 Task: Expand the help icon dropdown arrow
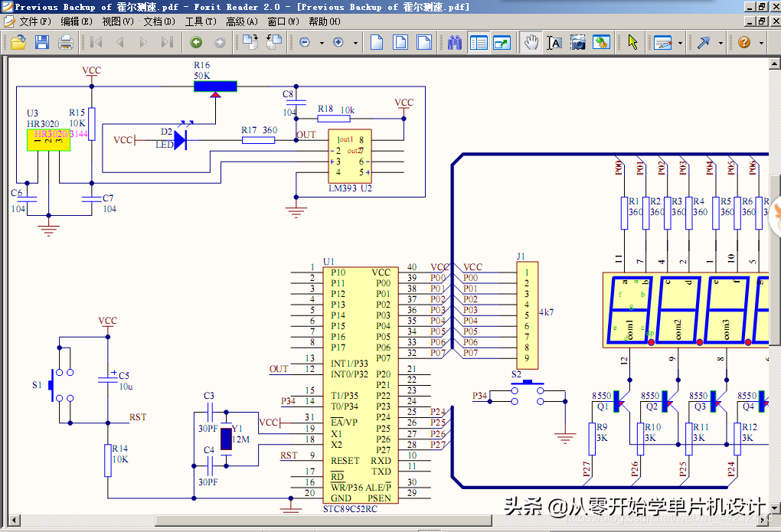click(760, 43)
